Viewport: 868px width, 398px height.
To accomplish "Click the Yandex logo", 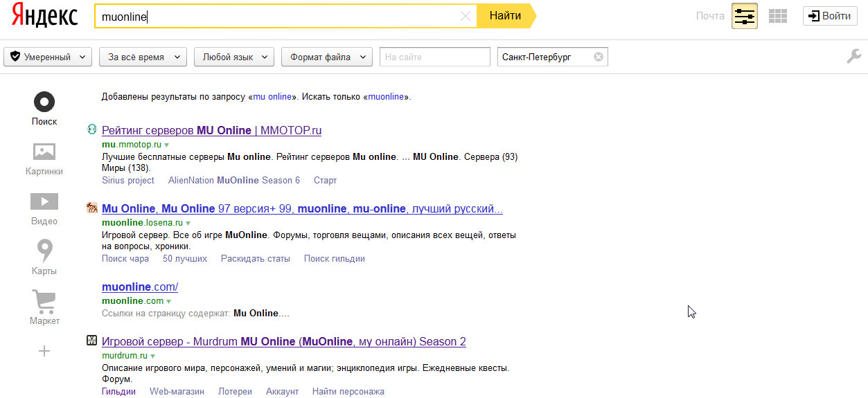I will point(44,17).
